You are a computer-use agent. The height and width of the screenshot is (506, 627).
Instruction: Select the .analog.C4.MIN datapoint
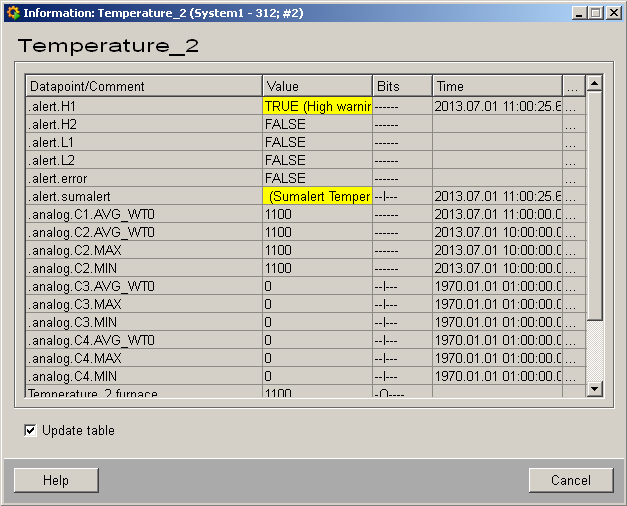(144, 376)
